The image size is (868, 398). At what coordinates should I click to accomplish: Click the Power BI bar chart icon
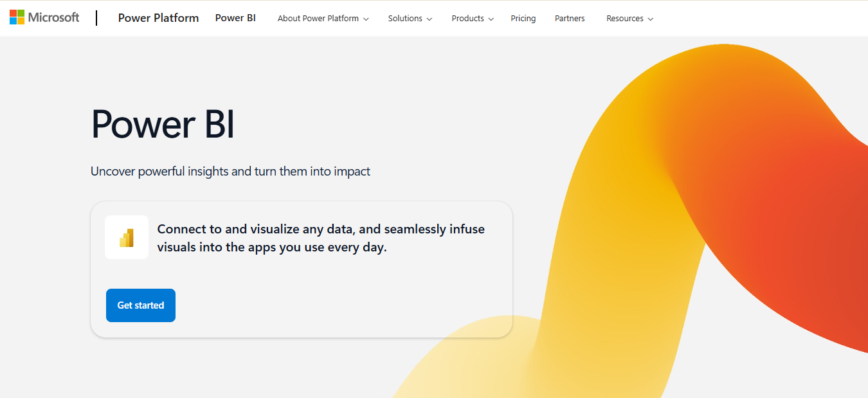(x=127, y=238)
